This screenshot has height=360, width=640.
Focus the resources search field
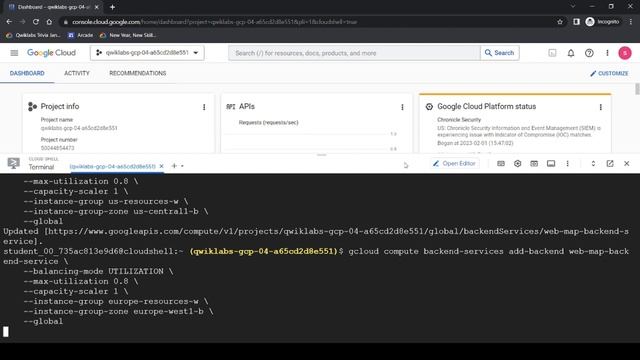pos(354,53)
